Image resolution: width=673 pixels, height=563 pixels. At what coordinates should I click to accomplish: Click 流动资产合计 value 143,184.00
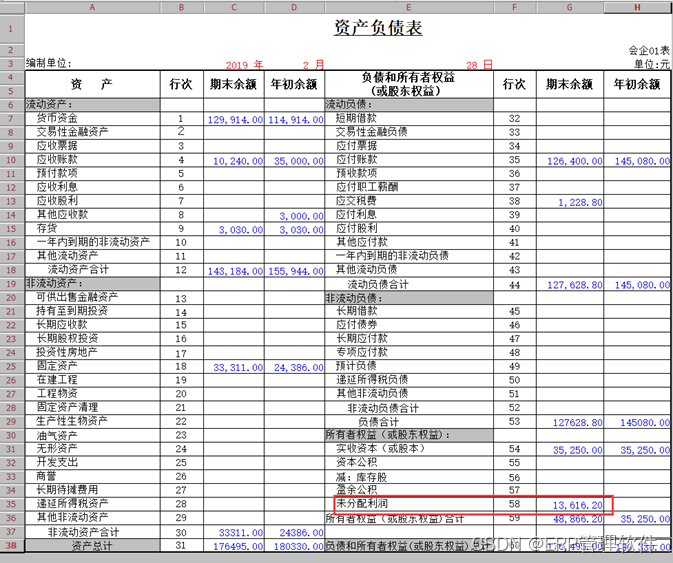[235, 271]
